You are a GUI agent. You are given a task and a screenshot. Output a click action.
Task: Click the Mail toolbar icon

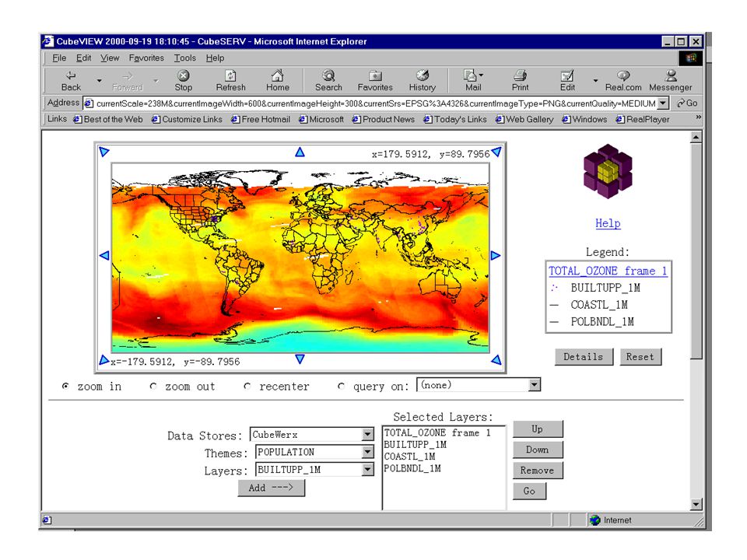click(x=473, y=80)
